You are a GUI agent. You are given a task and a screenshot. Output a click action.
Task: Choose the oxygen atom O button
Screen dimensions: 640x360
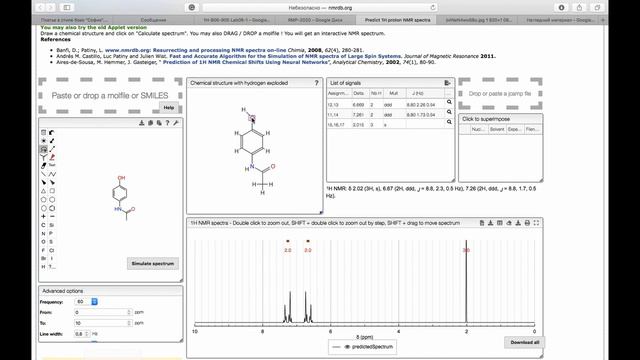pos(43,242)
